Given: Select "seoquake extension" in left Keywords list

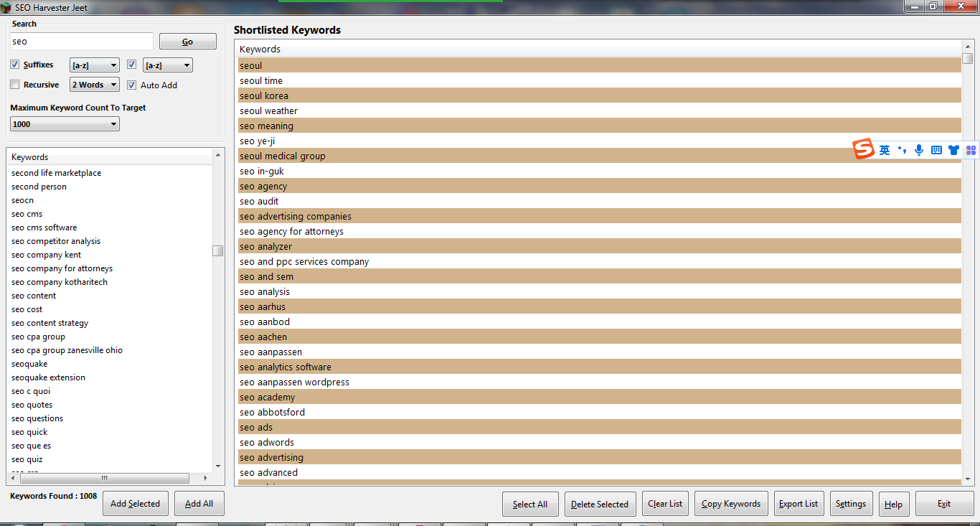Looking at the screenshot, I should (48, 377).
